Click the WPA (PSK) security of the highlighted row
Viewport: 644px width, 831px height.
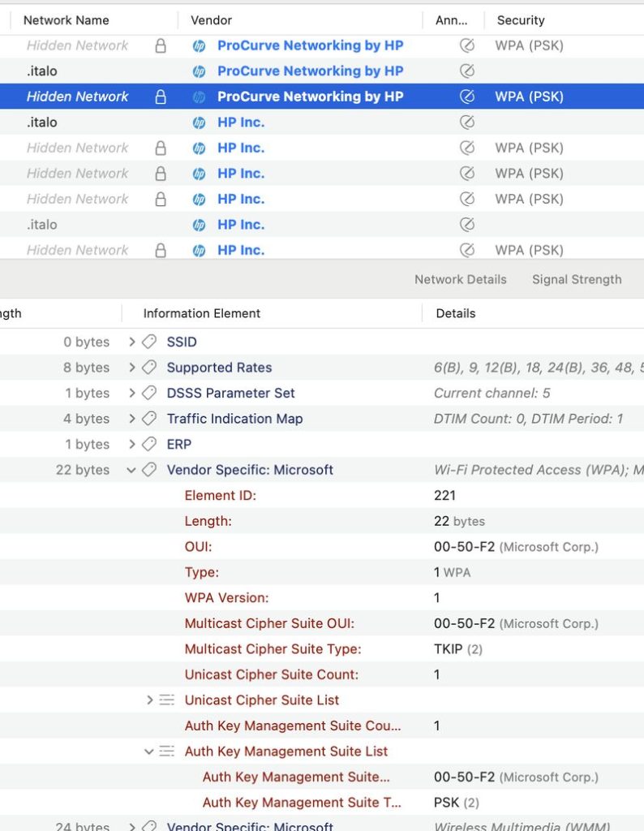(529, 97)
